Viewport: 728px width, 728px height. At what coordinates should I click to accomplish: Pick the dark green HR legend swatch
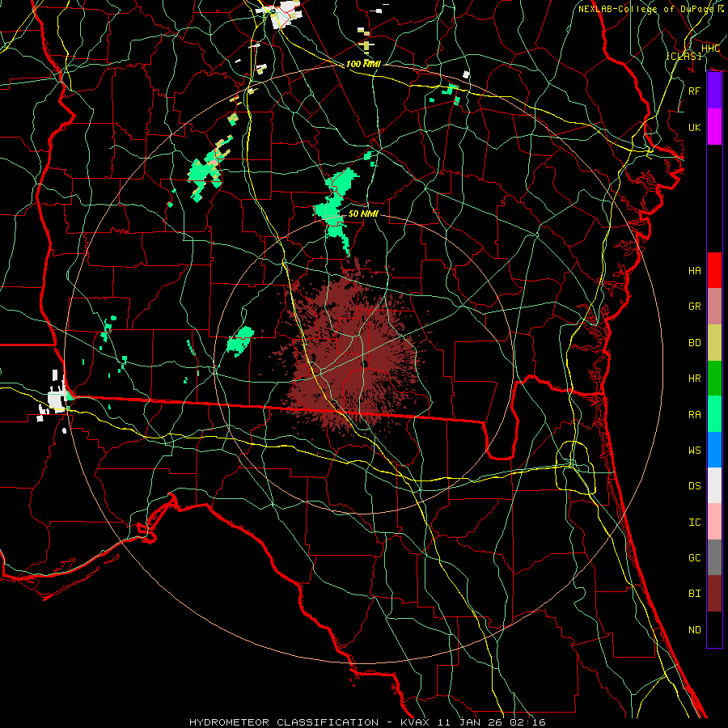(714, 378)
